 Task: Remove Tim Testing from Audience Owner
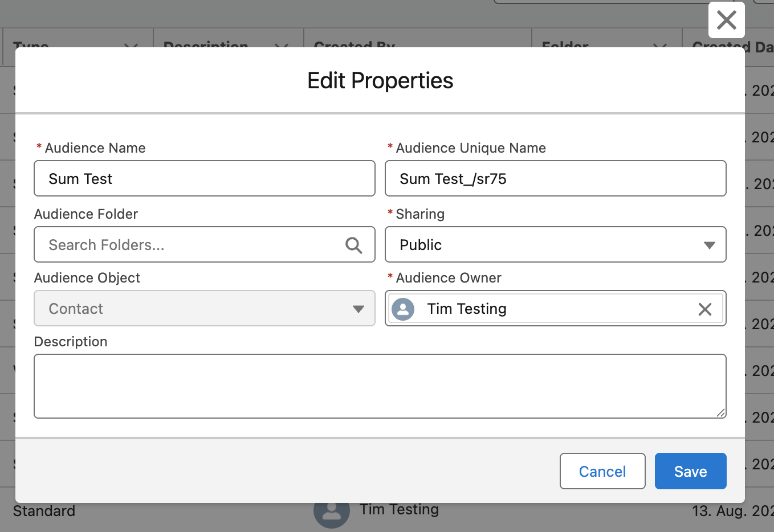[x=705, y=309]
